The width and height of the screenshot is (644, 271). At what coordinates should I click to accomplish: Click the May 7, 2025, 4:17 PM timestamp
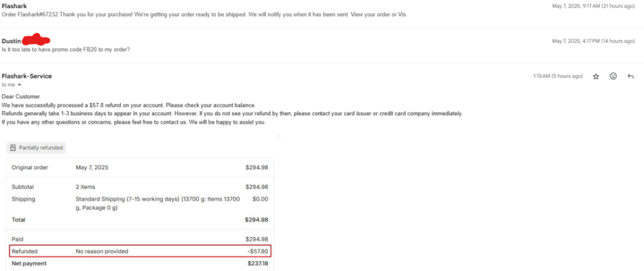593,41
